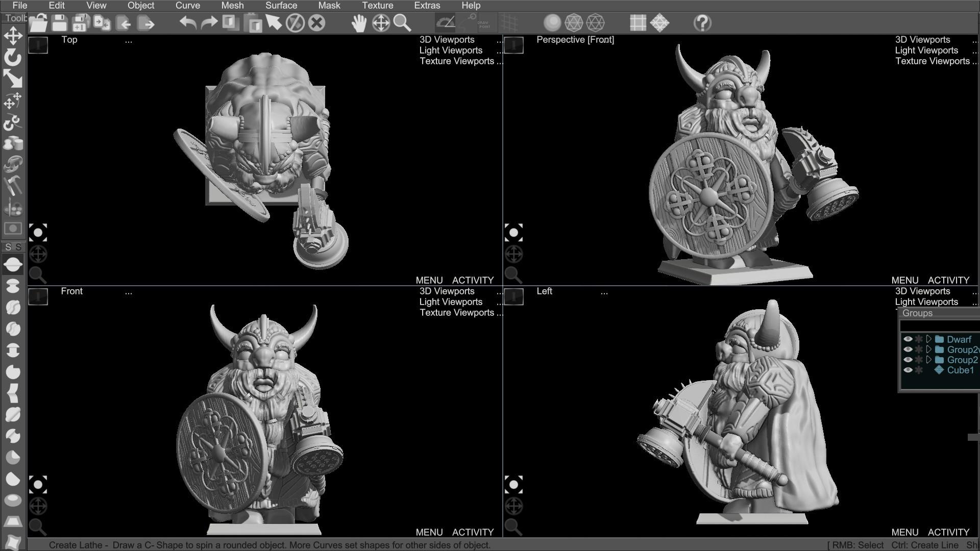
Task: Hide the Dwarf group
Action: pyautogui.click(x=908, y=339)
